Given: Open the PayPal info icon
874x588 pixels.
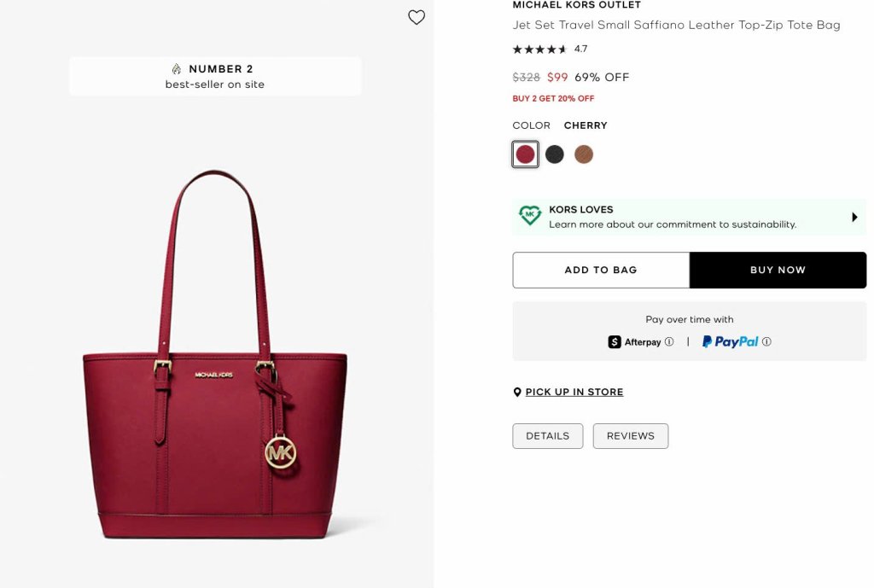Looking at the screenshot, I should tap(766, 341).
